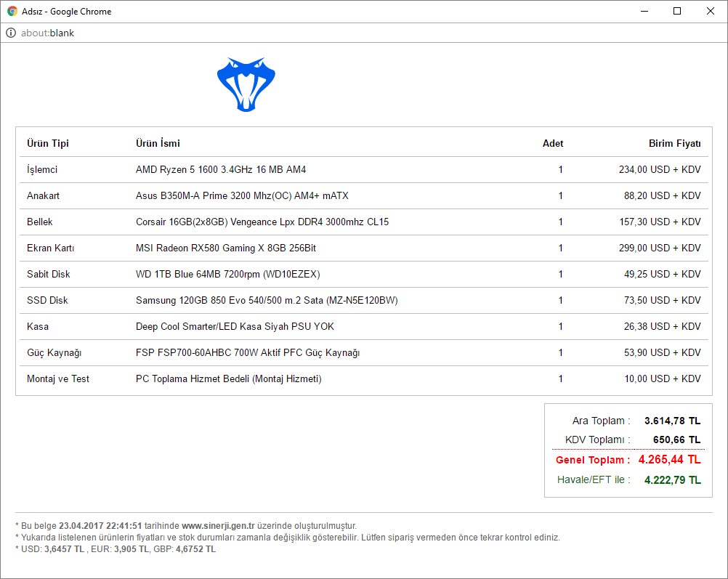Click the green Havale/EFT ile label

point(594,480)
